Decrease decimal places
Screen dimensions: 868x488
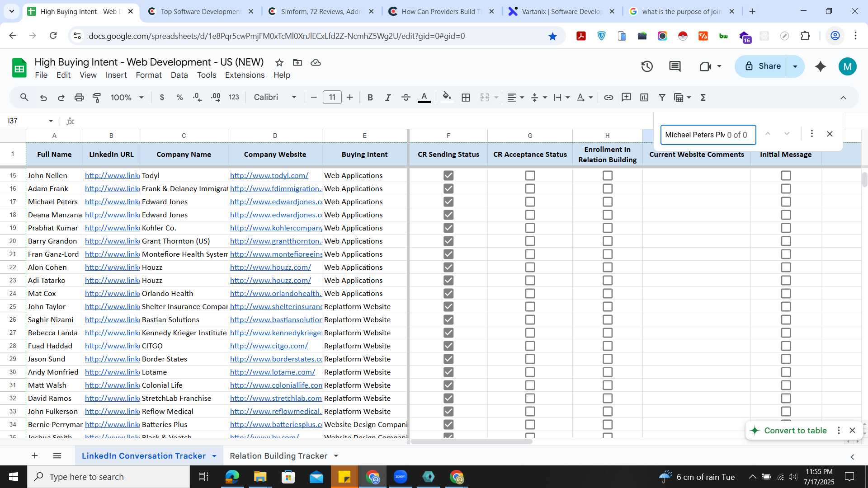198,98
